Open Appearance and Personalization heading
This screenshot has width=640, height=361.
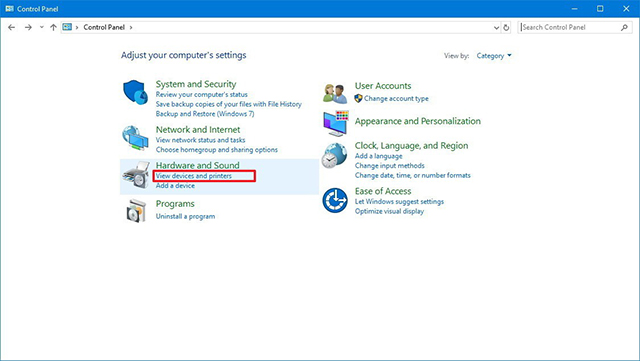(418, 121)
